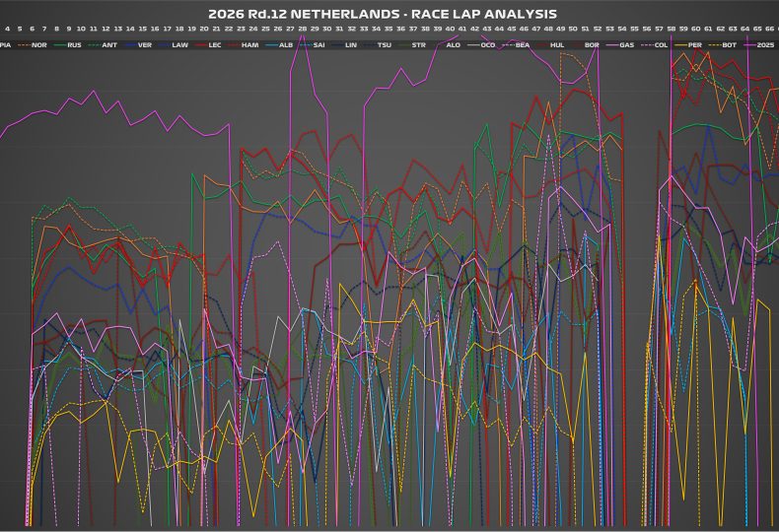Click the chart title '2026 Rd.12 NETHERLANDS - RACE LAP ANALYSIS'
Screen dimensions: 779x532
coord(382,14)
